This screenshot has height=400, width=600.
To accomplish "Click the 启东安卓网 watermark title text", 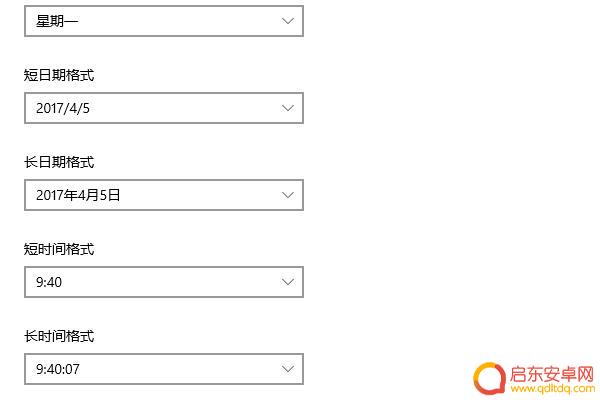I will (x=552, y=374).
